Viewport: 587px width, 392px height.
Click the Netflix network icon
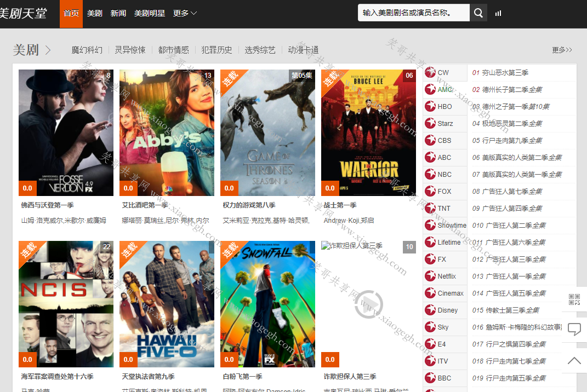(x=430, y=276)
